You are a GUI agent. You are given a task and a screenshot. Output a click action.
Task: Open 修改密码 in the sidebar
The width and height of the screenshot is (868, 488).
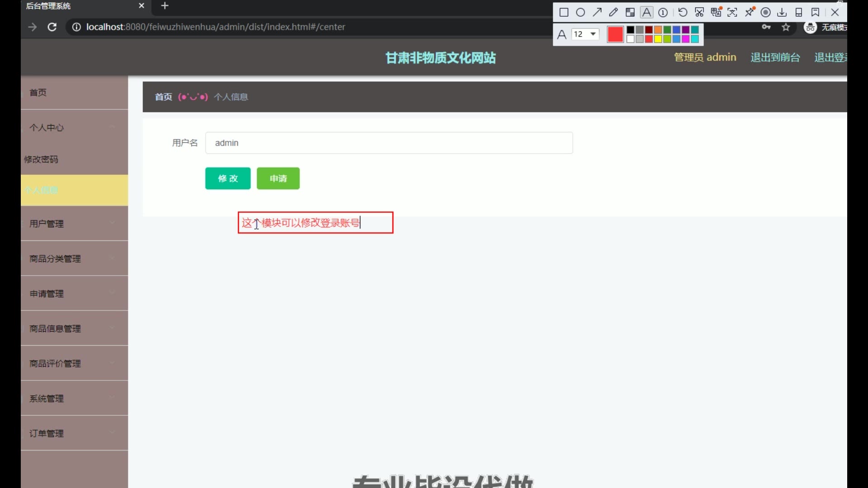[41, 159]
